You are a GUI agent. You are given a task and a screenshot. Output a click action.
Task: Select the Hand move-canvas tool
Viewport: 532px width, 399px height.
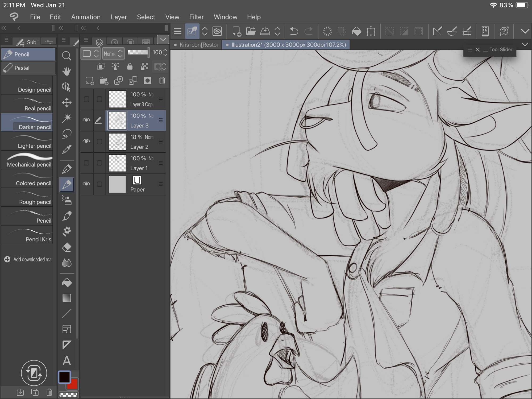pyautogui.click(x=66, y=71)
